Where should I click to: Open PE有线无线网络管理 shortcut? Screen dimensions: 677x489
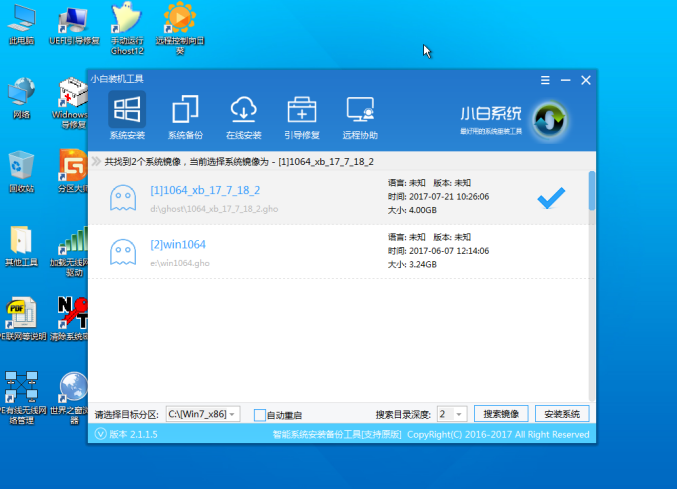point(22,398)
